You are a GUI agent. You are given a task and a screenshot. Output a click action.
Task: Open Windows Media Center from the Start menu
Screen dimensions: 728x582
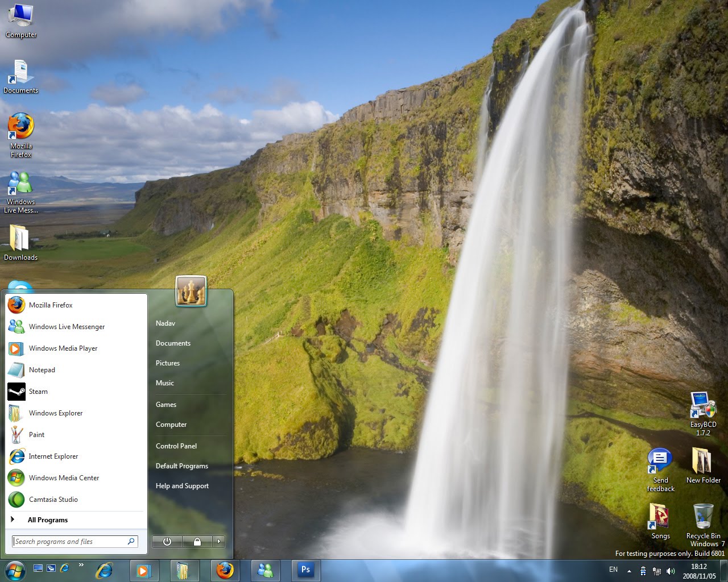click(x=76, y=478)
